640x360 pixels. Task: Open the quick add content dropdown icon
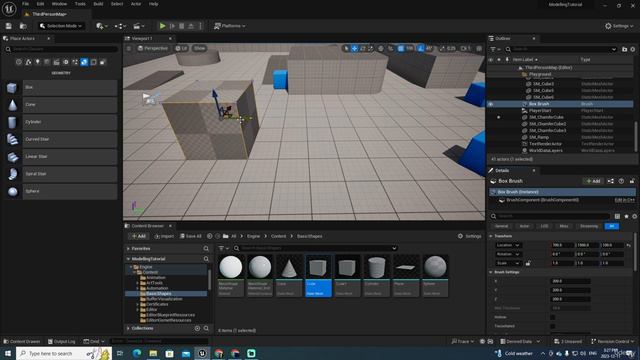[101, 26]
